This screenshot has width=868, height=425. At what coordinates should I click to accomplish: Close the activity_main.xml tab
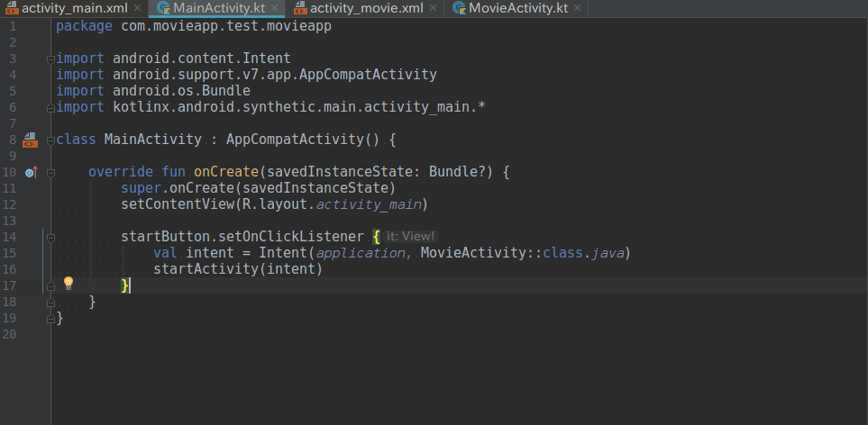coord(137,8)
